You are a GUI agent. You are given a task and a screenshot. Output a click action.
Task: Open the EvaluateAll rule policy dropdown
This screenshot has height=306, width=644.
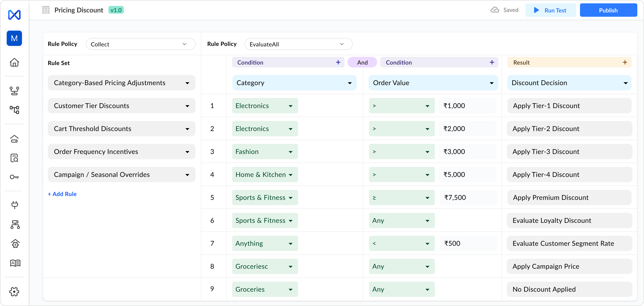(x=298, y=44)
